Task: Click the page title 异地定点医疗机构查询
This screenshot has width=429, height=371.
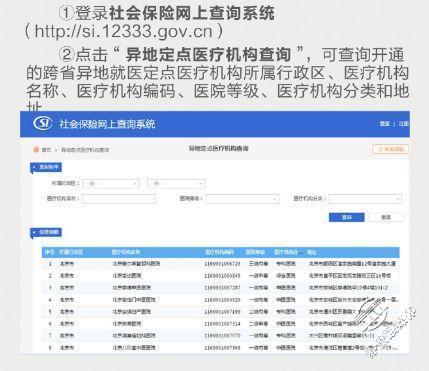Action: pyautogui.click(x=218, y=148)
